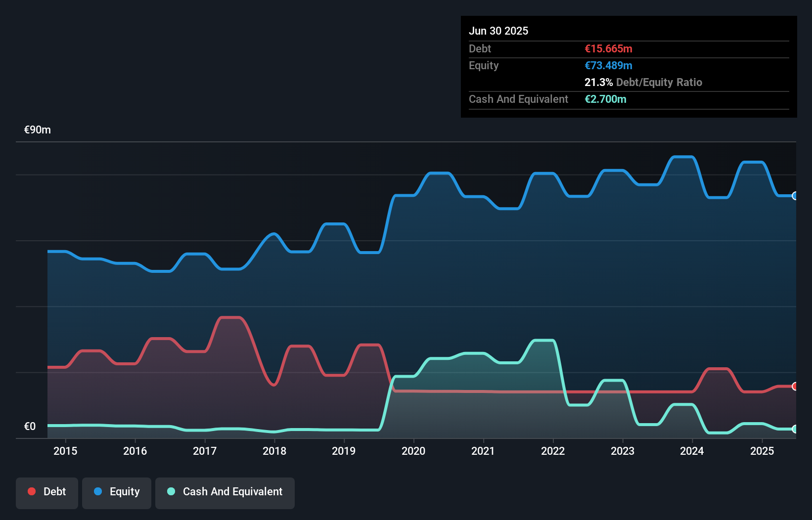
Task: Click the red Debt legend dot
Action: coord(32,491)
